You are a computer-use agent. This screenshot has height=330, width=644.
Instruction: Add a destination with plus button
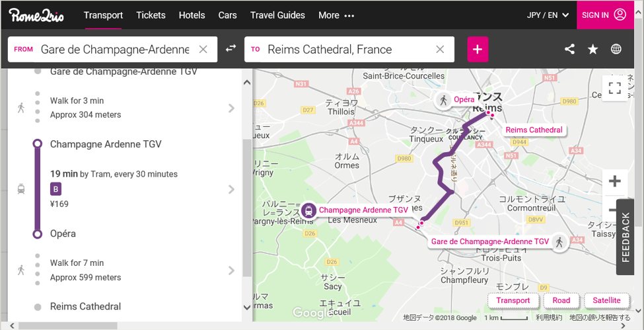tap(478, 50)
